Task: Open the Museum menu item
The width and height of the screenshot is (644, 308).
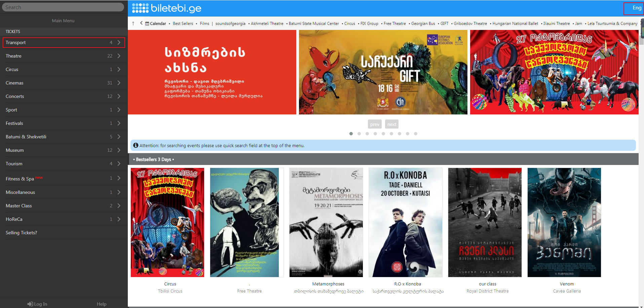Action: (14, 150)
